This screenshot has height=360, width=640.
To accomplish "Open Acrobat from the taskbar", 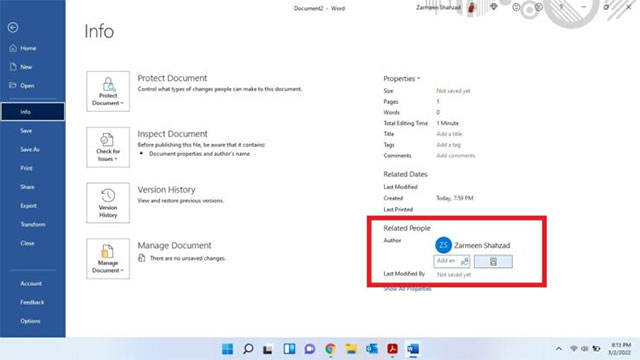I will point(393,349).
